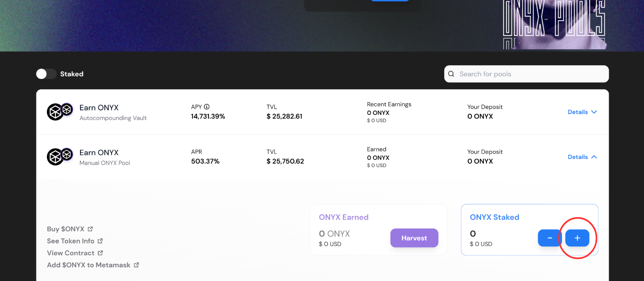Focus the Search for pools field

coord(530,74)
